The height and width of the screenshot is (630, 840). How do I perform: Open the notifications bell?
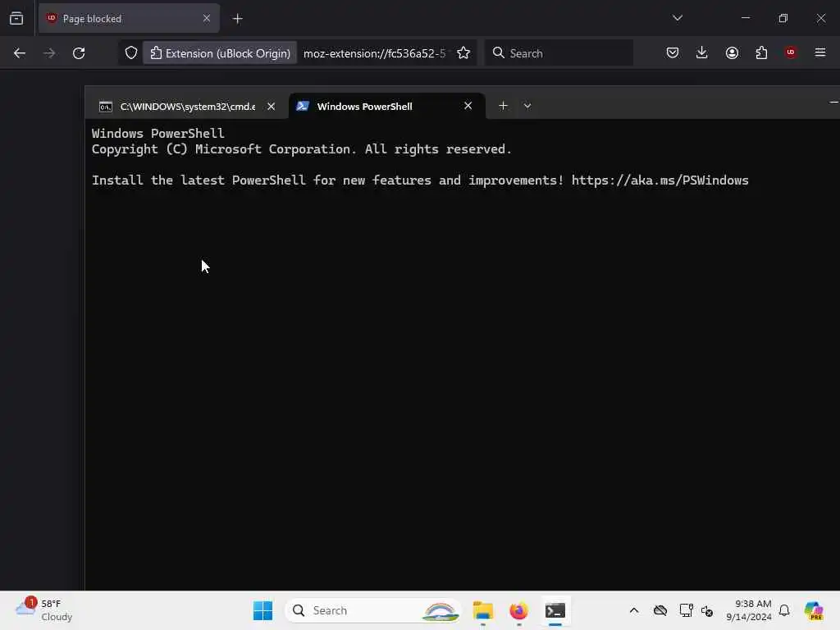click(x=783, y=610)
